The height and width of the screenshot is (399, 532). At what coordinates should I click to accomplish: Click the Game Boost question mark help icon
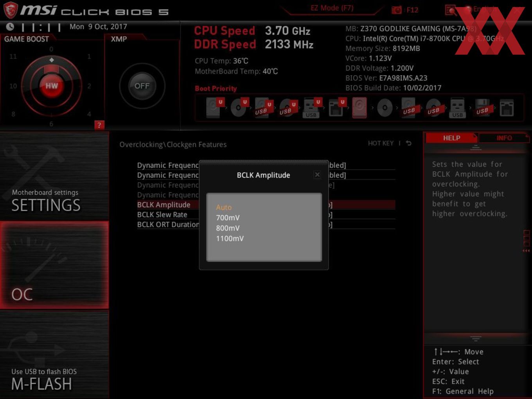[99, 125]
